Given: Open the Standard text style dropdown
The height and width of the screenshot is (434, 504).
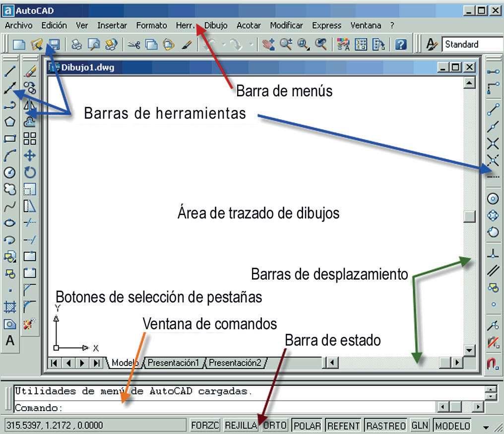Looking at the screenshot, I should [472, 44].
